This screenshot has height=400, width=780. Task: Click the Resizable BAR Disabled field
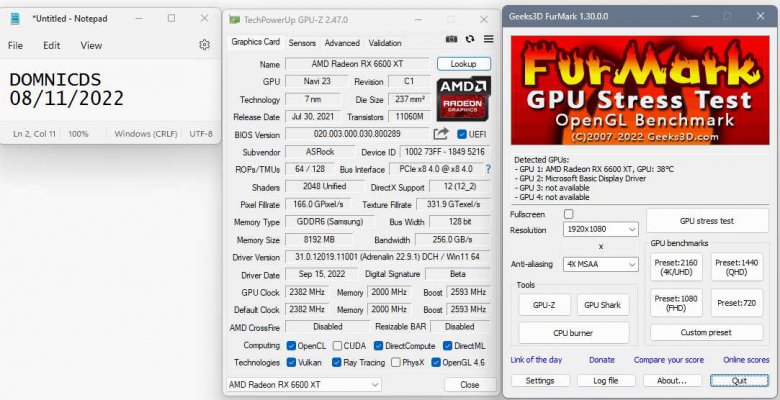460,327
